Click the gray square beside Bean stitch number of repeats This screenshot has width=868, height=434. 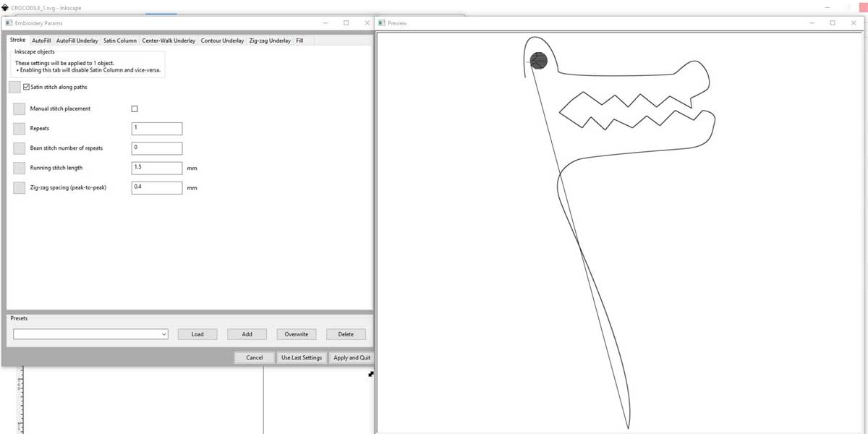(x=20, y=148)
